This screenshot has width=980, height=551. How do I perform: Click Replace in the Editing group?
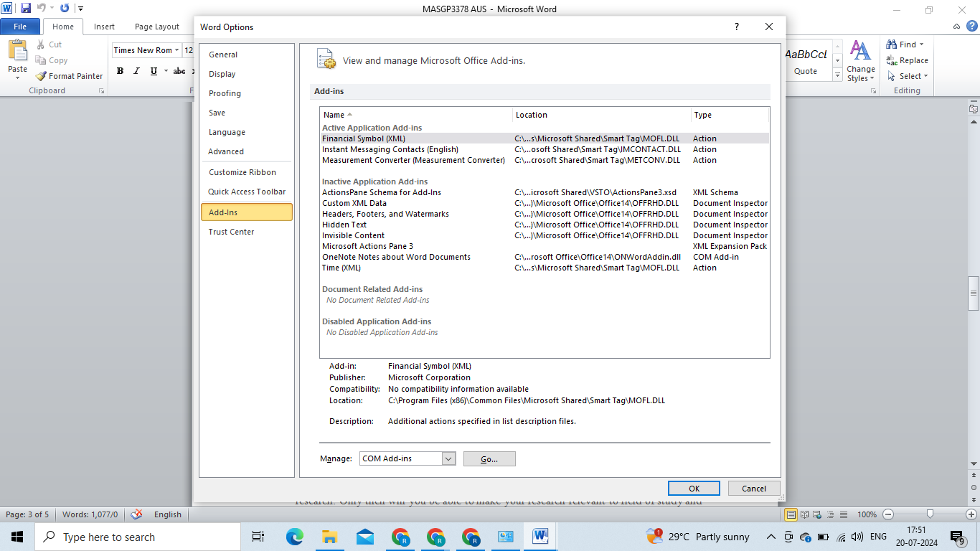click(908, 60)
